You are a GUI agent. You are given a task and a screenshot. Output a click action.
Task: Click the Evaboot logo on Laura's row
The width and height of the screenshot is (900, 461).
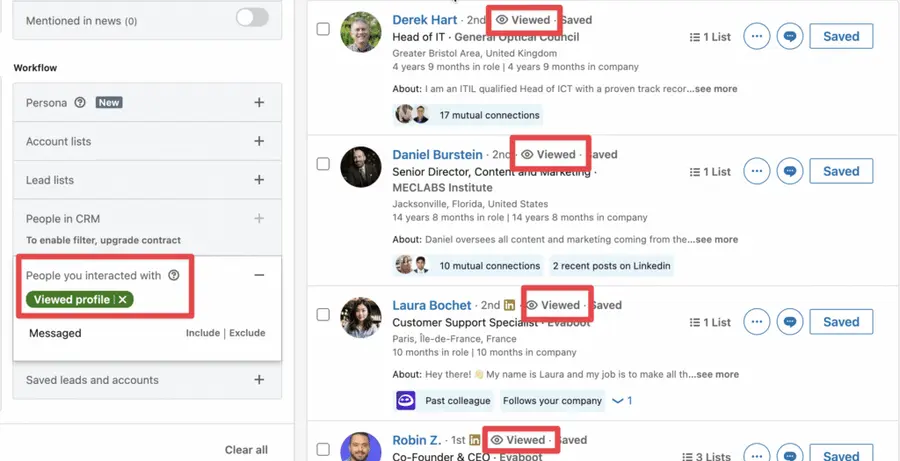[406, 401]
